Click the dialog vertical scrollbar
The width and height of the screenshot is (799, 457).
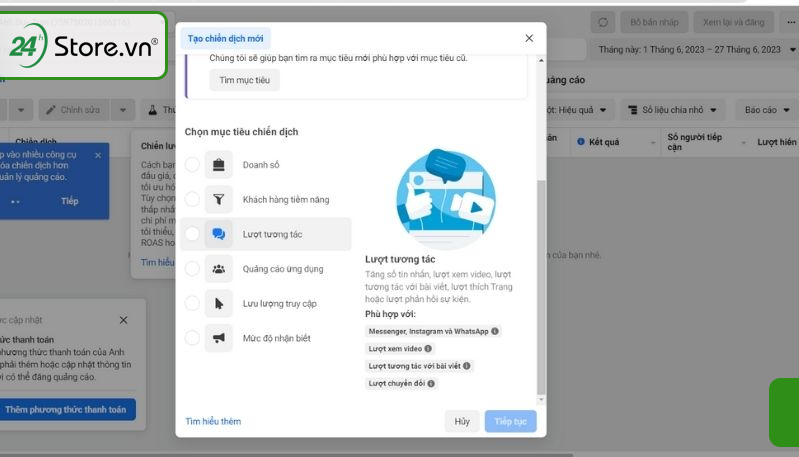coord(541,286)
